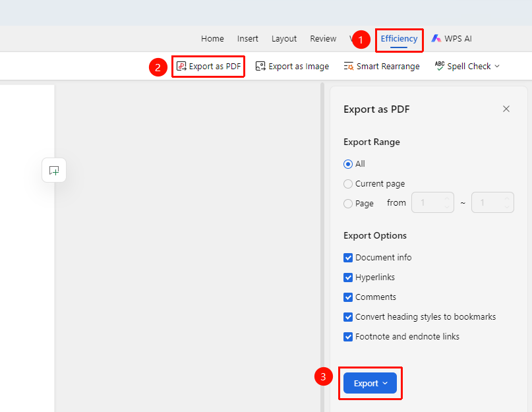Image resolution: width=532 pixels, height=412 pixels.
Task: Click the ending page number field
Action: (492, 202)
